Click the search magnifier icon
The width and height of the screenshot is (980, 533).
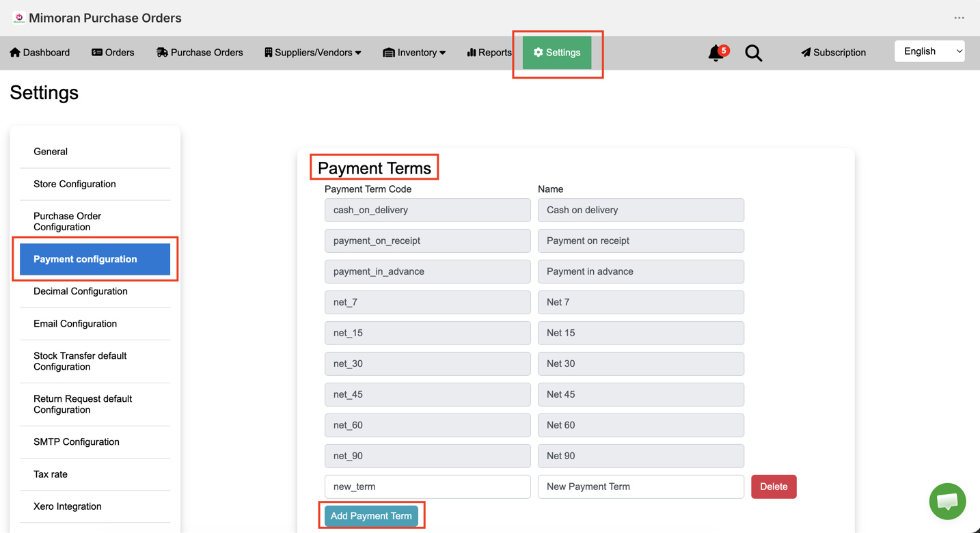(753, 53)
